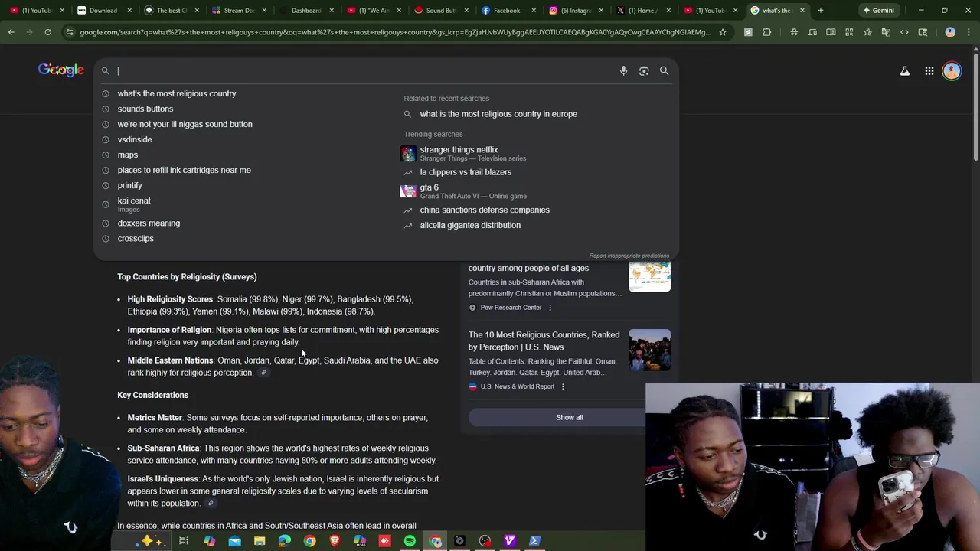Go back using browser back arrow
This screenshot has width=980, height=551.
[11, 32]
